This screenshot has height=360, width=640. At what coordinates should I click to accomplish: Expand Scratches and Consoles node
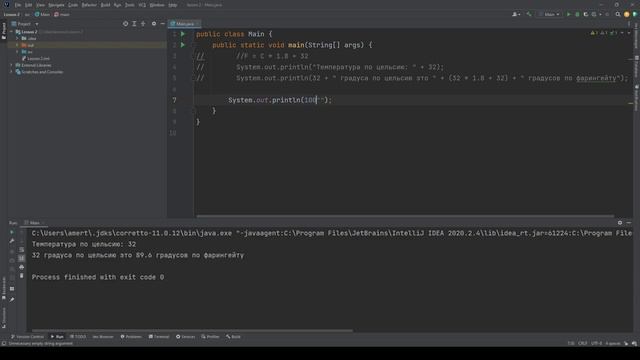(x=11, y=72)
